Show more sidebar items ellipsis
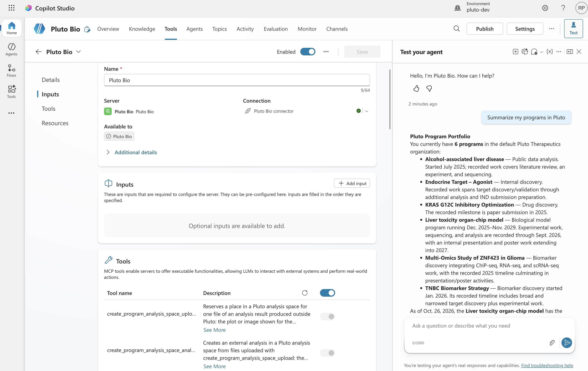The width and height of the screenshot is (588, 371). click(x=12, y=113)
